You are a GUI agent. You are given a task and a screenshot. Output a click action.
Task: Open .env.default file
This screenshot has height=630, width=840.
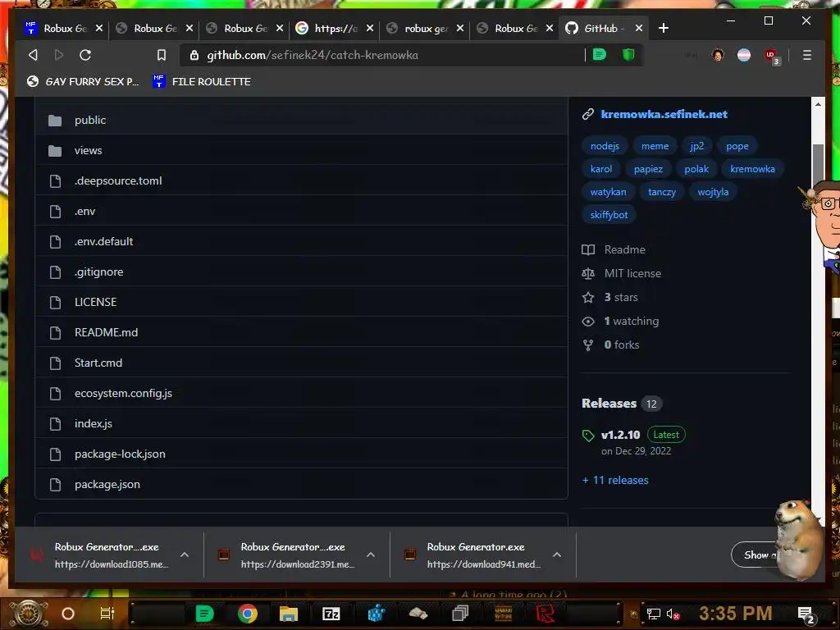point(103,242)
